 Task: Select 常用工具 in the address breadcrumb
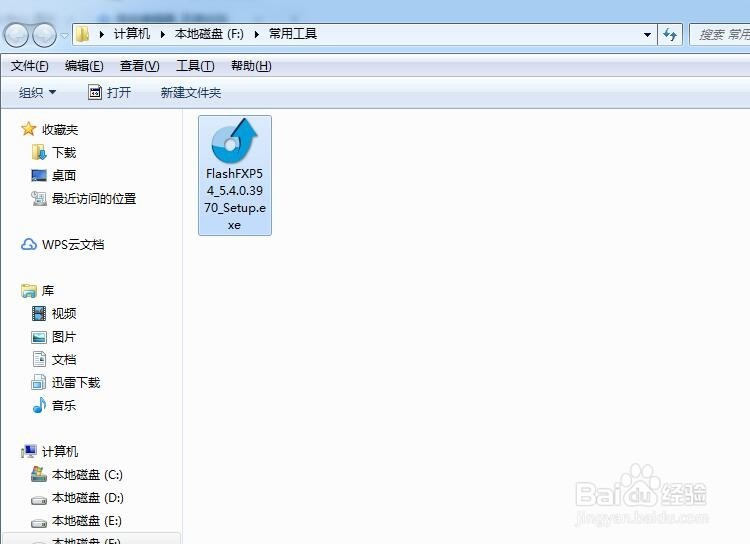tap(293, 34)
